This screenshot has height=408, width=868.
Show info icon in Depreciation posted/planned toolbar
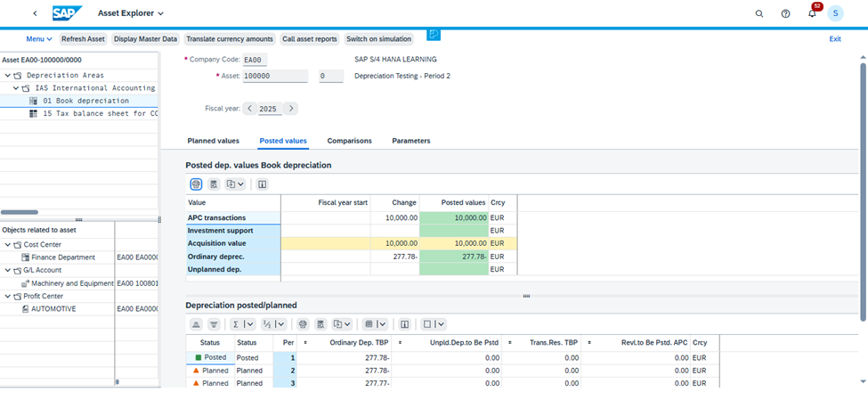click(x=405, y=324)
